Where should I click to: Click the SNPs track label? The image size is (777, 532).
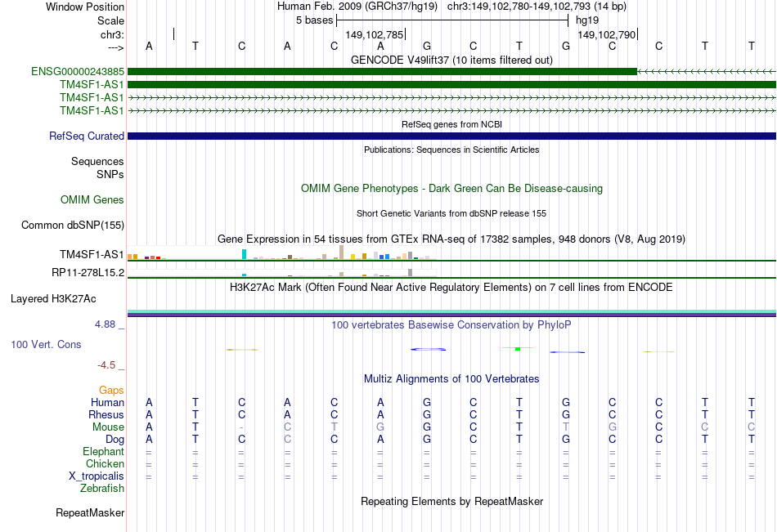click(x=110, y=174)
